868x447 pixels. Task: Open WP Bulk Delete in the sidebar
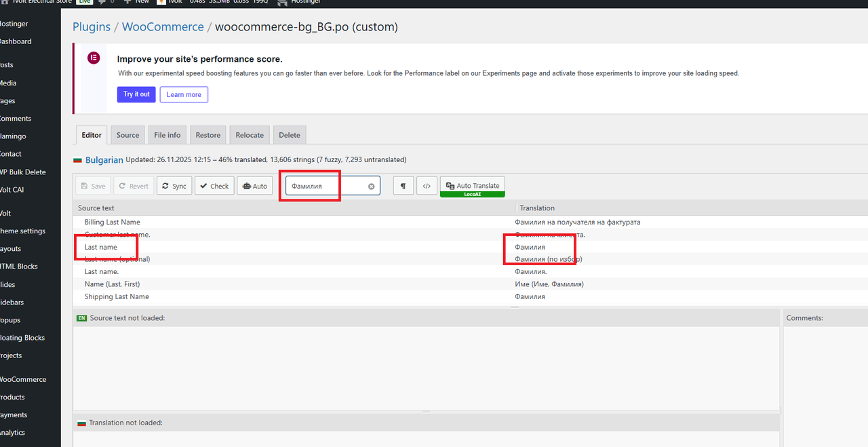[23, 172]
